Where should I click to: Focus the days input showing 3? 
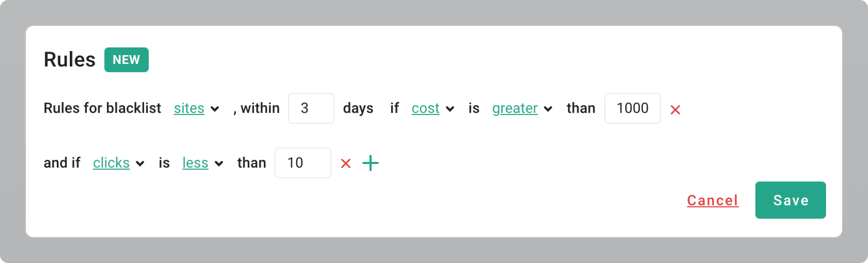pyautogui.click(x=311, y=108)
